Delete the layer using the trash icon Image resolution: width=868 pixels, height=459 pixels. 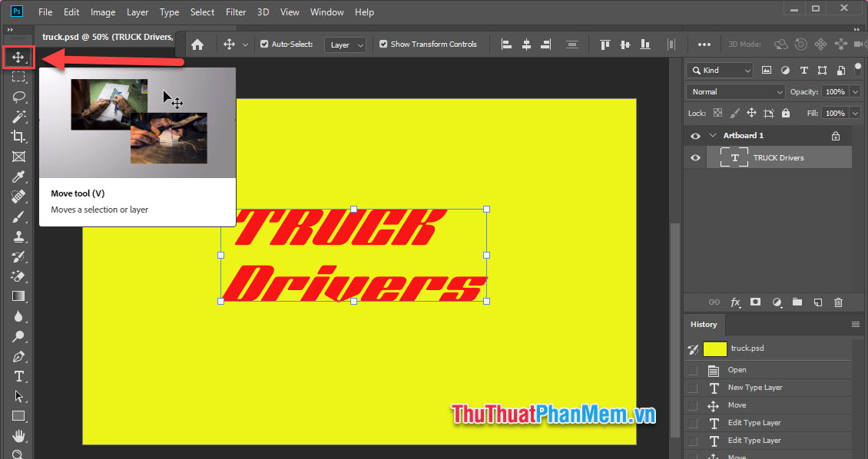838,302
